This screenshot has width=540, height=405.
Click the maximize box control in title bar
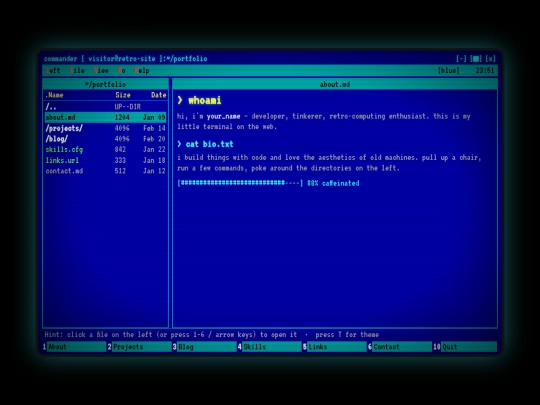pyautogui.click(x=476, y=59)
